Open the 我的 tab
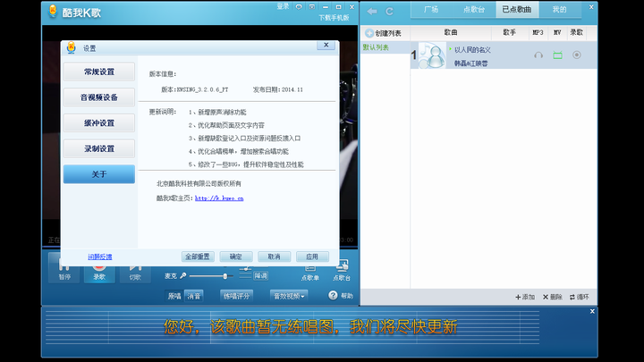The height and width of the screenshot is (362, 644). click(559, 10)
